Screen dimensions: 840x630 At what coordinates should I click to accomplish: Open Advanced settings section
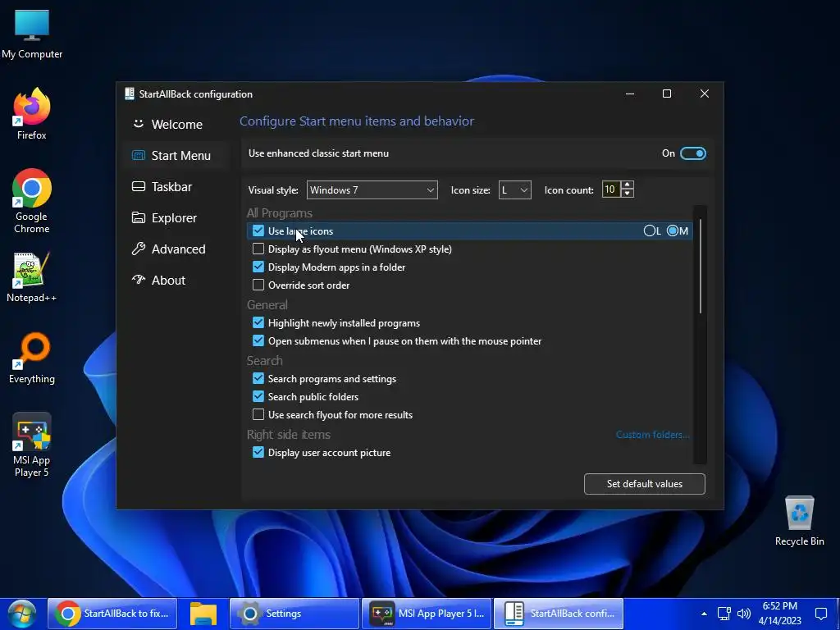click(x=177, y=249)
